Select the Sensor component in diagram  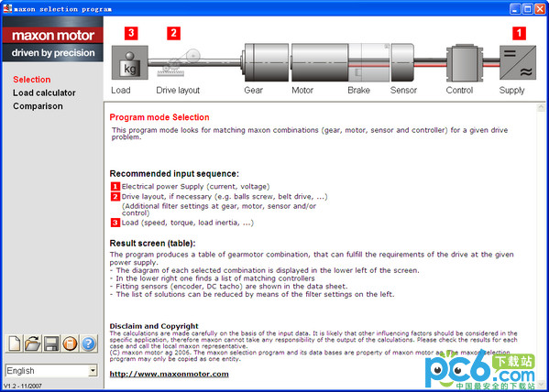402,62
